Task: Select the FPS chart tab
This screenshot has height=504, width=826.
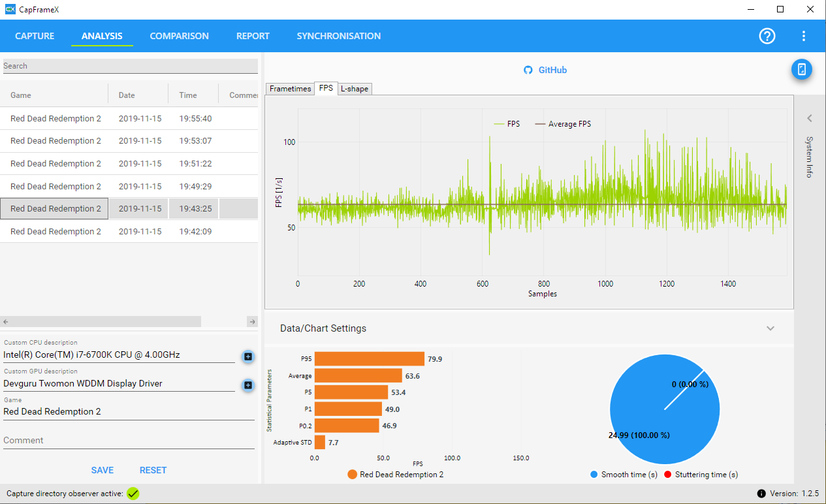Action: pos(326,88)
